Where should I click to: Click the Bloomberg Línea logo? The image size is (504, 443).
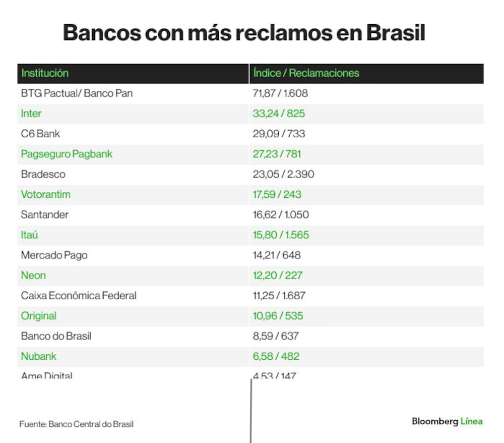447,421
